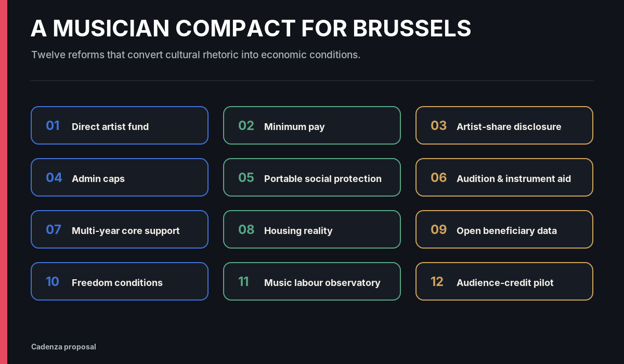Click the Multi-year core support card
624x364 pixels.
[x=120, y=229]
